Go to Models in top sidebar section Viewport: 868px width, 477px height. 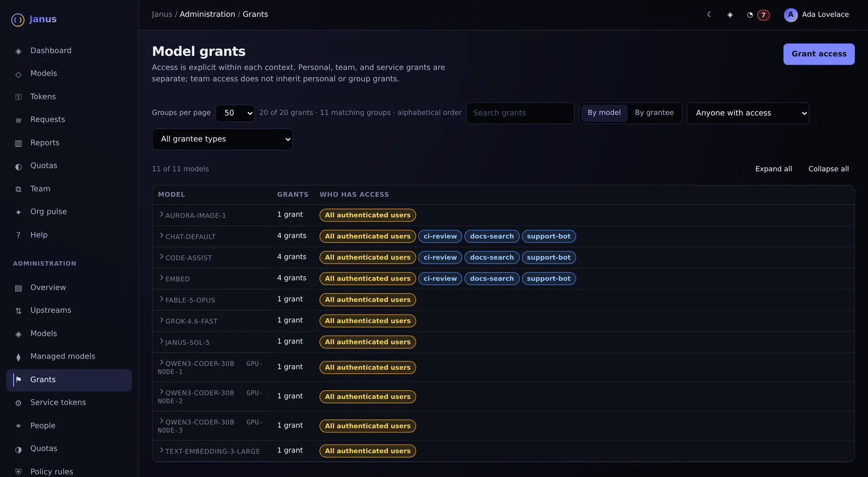click(69, 74)
